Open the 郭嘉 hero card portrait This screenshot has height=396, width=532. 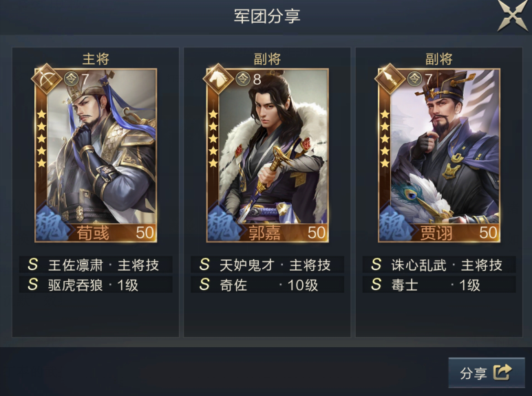[267, 155]
